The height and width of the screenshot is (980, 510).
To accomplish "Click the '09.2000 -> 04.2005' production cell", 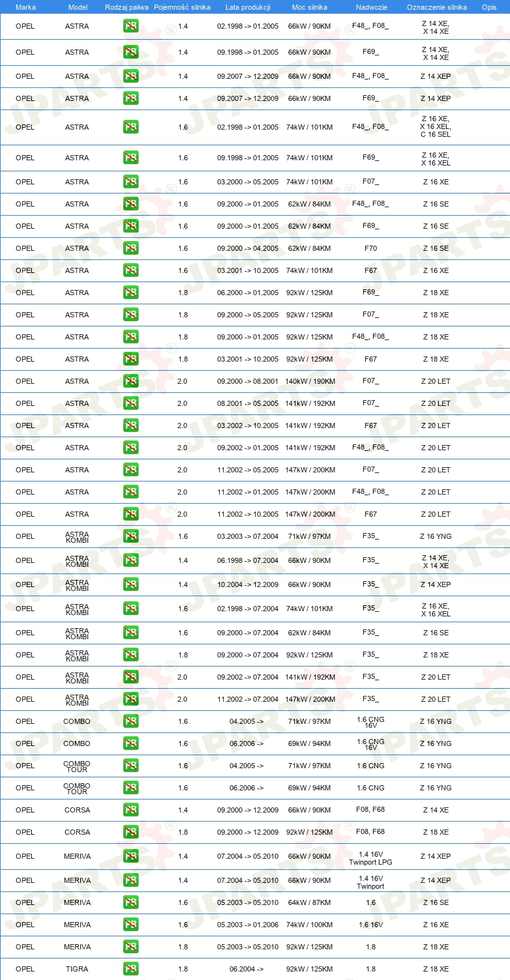I will 248,248.
